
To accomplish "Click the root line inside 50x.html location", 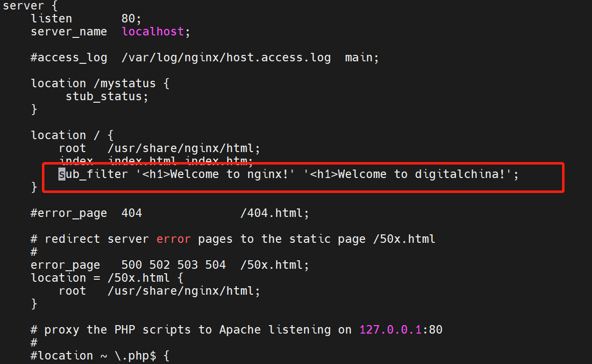I will pyautogui.click(x=159, y=291).
